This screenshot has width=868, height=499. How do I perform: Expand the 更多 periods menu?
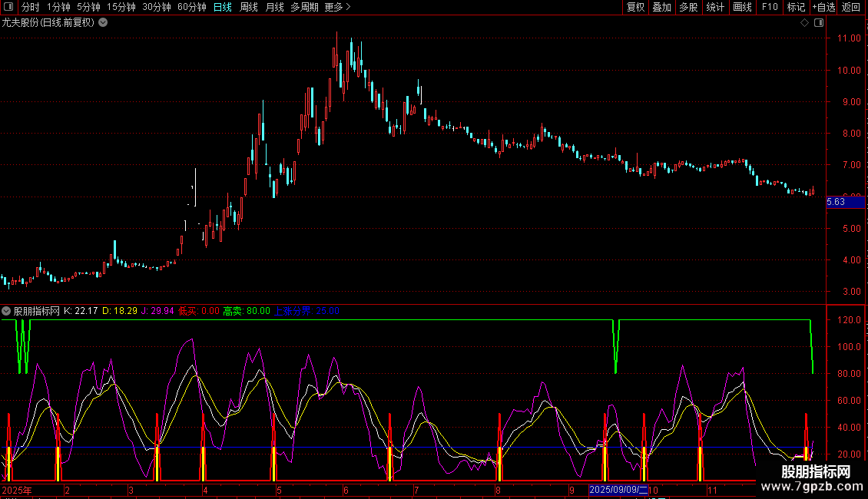pos(337,8)
